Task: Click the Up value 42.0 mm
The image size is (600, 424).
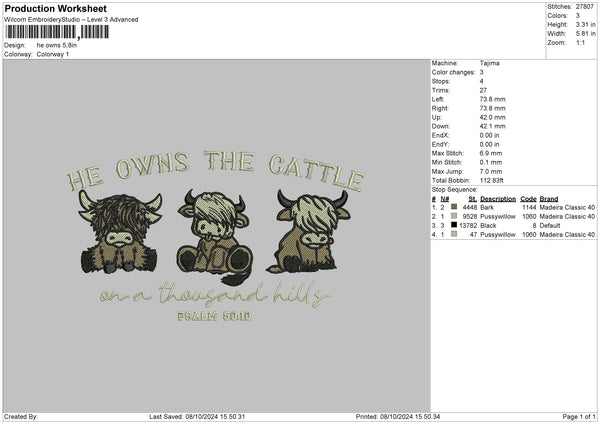Action: click(x=492, y=117)
